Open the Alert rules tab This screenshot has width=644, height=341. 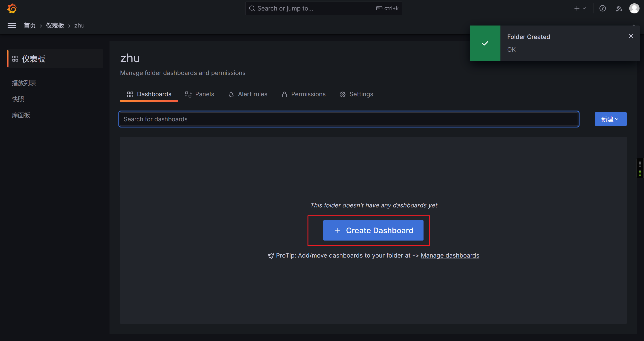coord(248,94)
